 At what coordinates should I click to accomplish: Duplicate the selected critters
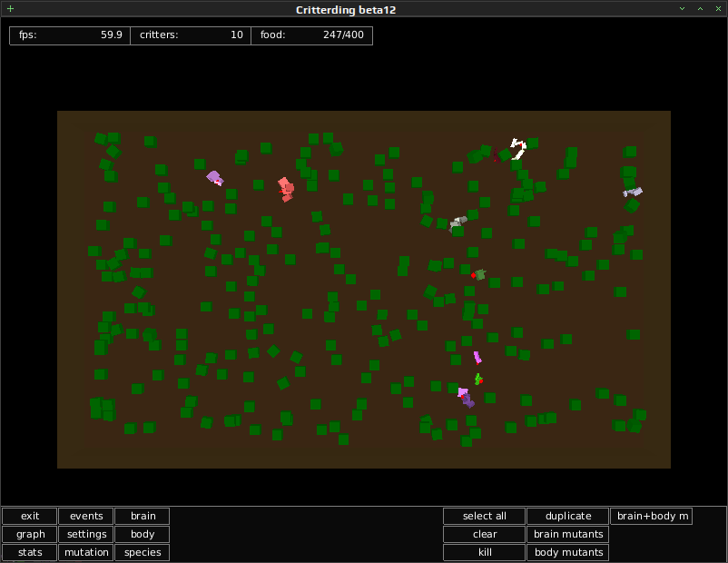[x=568, y=516]
